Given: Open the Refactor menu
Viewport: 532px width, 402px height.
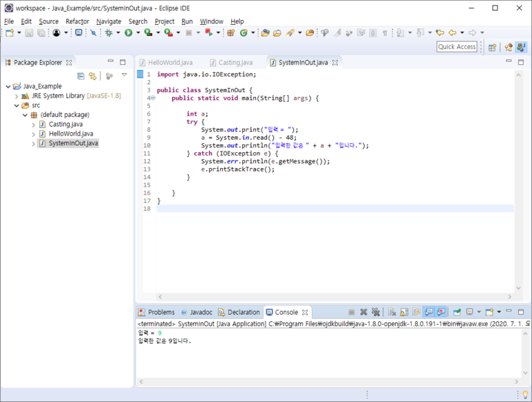Looking at the screenshot, I should pos(77,21).
